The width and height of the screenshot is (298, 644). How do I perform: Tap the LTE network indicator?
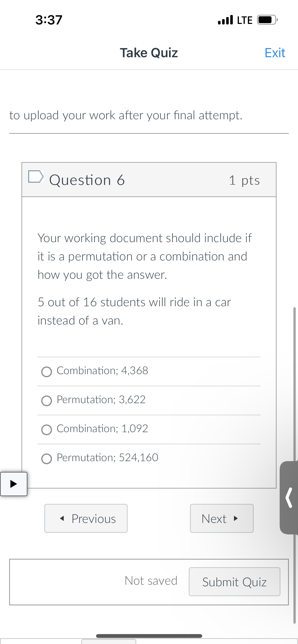click(245, 20)
